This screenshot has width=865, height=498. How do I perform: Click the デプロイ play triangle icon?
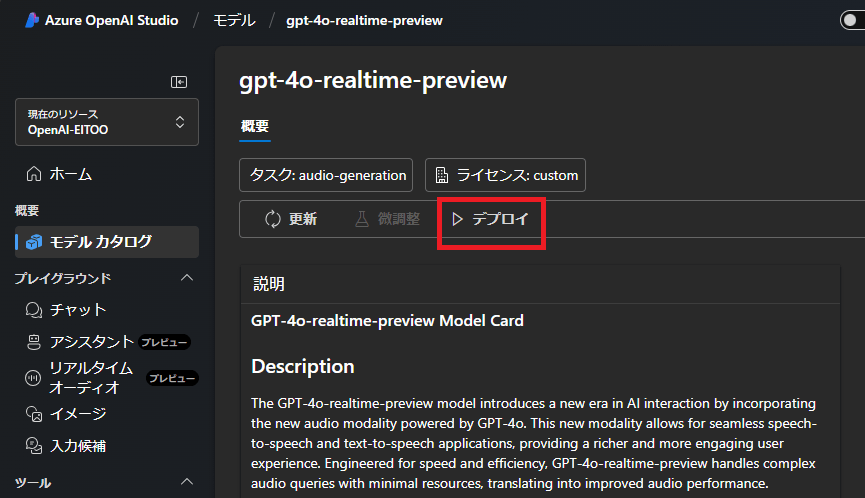click(457, 219)
